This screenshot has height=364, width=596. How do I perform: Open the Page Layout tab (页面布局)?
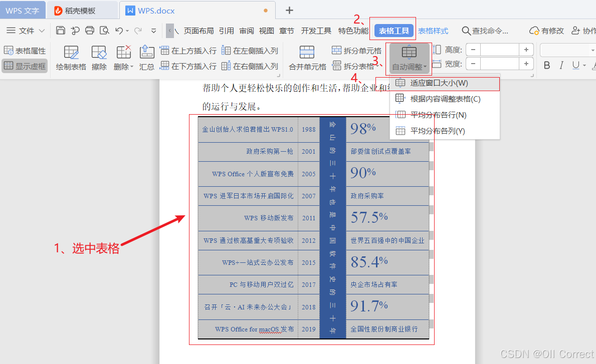198,31
